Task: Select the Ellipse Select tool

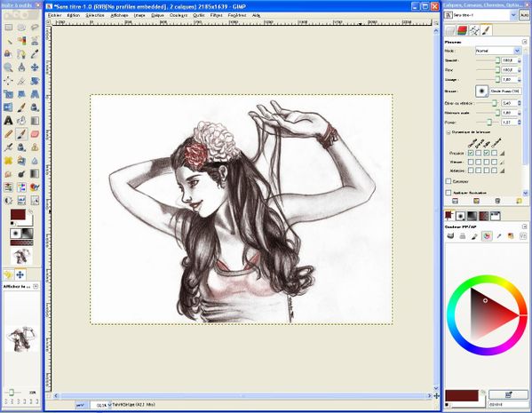Action: 21,28
